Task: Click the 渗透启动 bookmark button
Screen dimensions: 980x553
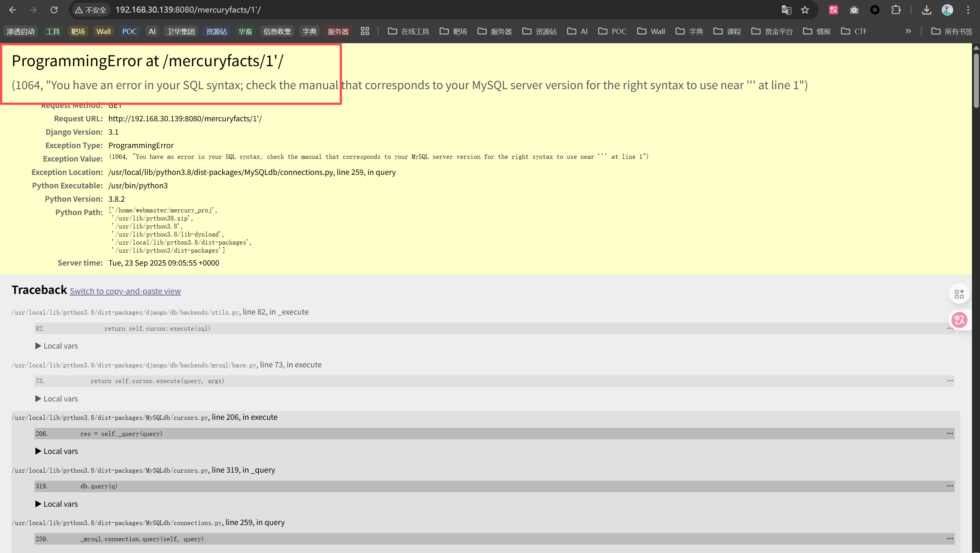Action: [21, 31]
